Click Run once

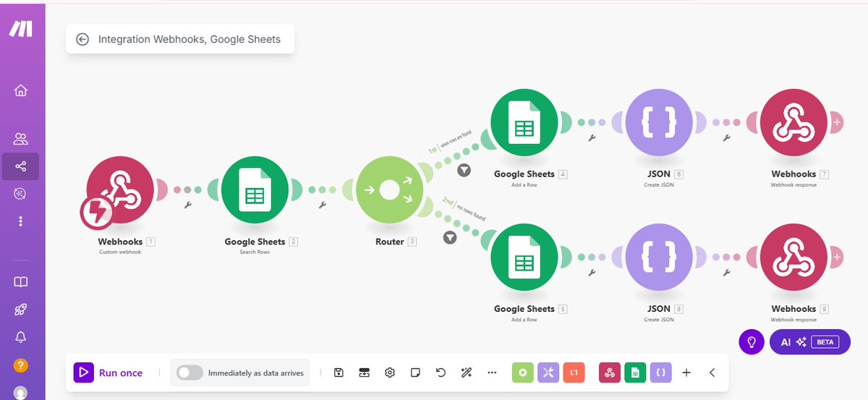[x=109, y=373]
